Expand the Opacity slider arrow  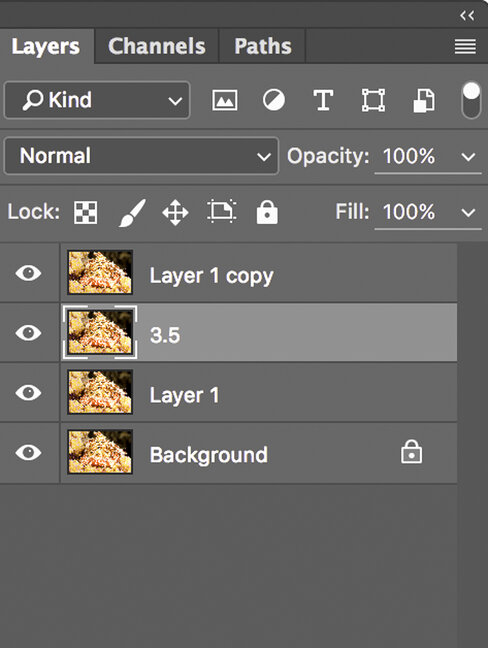(468, 157)
